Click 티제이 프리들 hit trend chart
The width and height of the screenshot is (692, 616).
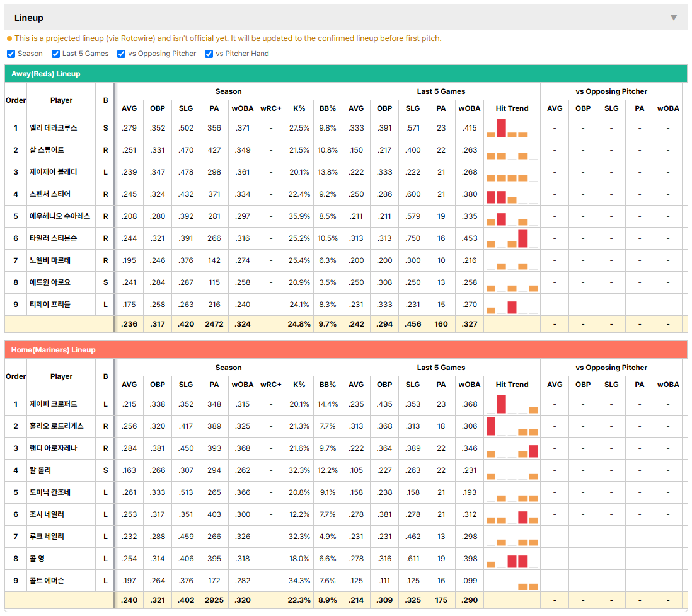512,305
